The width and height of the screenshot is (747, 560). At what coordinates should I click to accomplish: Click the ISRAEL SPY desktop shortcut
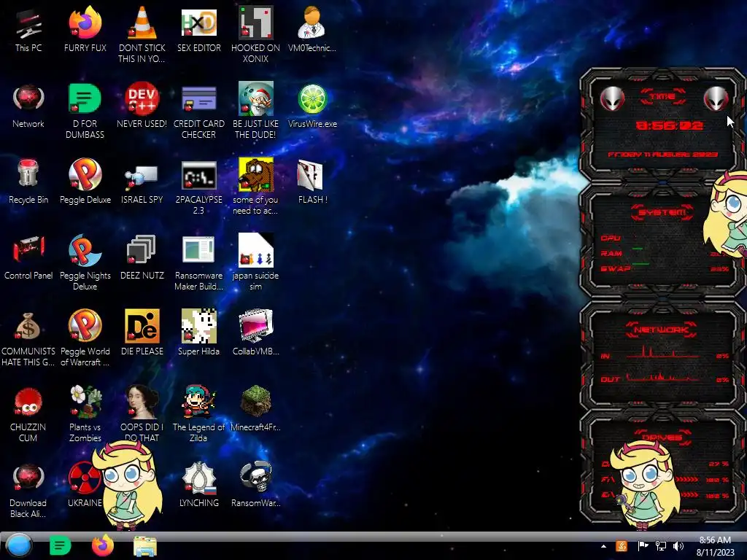[x=142, y=182]
